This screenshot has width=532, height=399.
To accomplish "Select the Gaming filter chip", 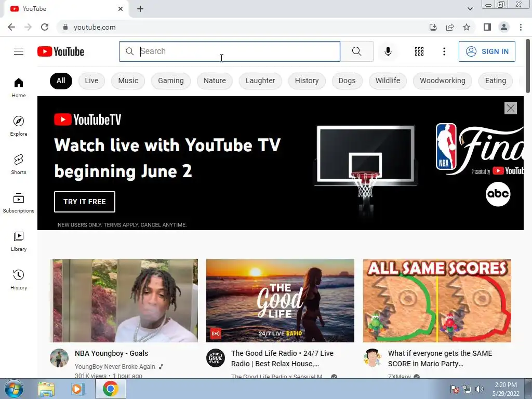I will pyautogui.click(x=170, y=81).
